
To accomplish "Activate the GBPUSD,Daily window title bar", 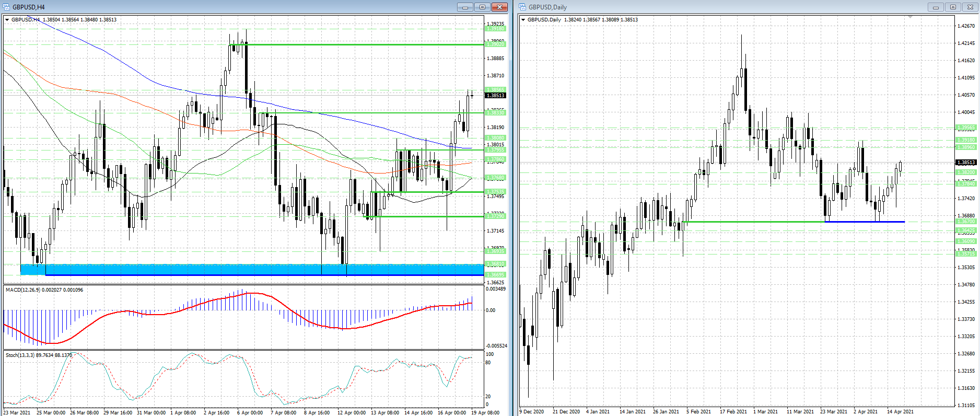I will coord(731,7).
